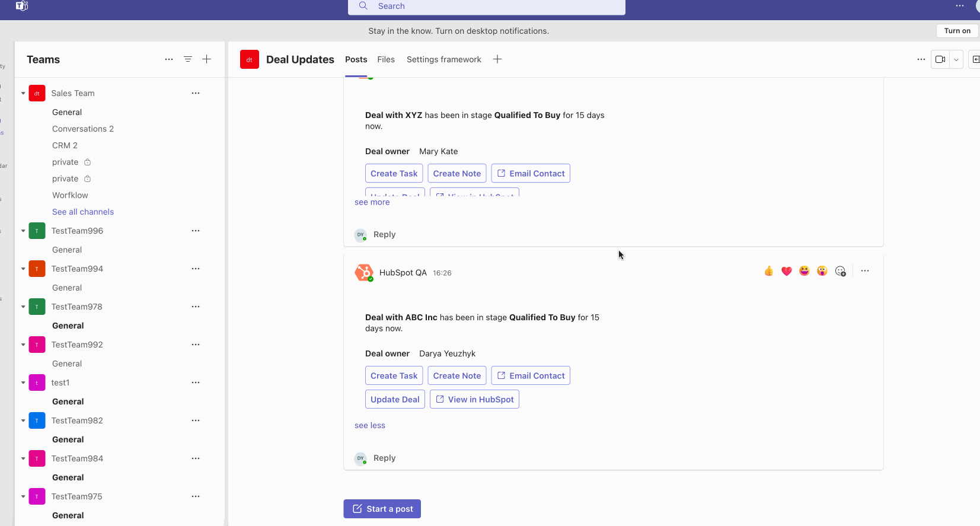Click the HubSpot QA avatar icon
This screenshot has height=526, width=980.
[364, 273]
